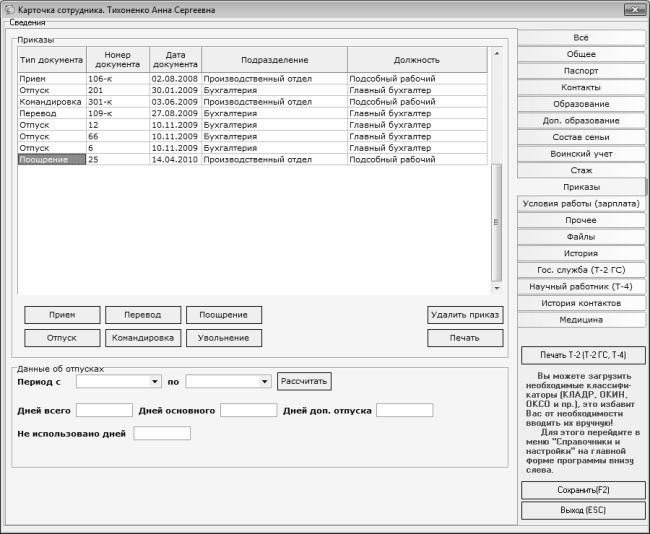Image resolution: width=650 pixels, height=534 pixels.
Task: Select the Медицина section tab
Action: tap(581, 320)
